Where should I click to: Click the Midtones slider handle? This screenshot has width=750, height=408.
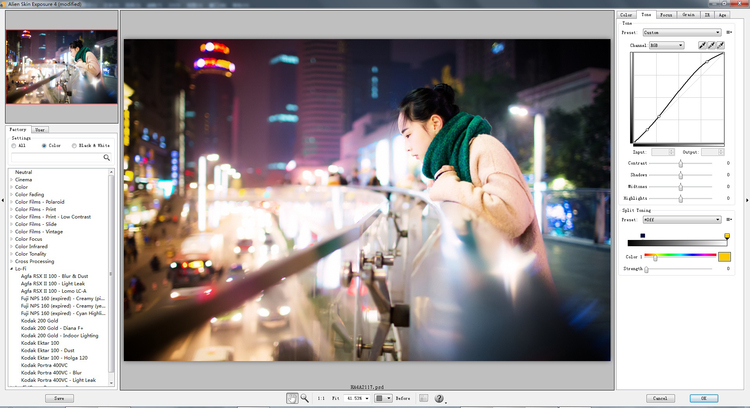point(680,187)
